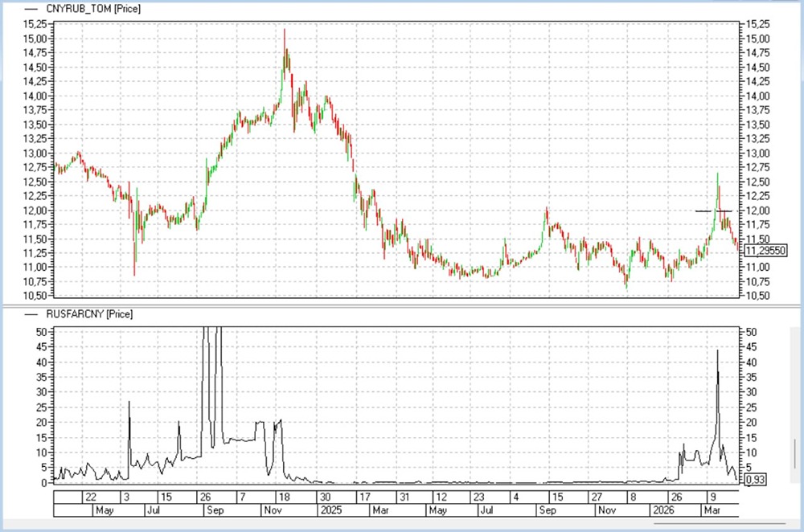Click the 2025 year label on the time axis
804x532 pixels.
pyautogui.click(x=330, y=510)
